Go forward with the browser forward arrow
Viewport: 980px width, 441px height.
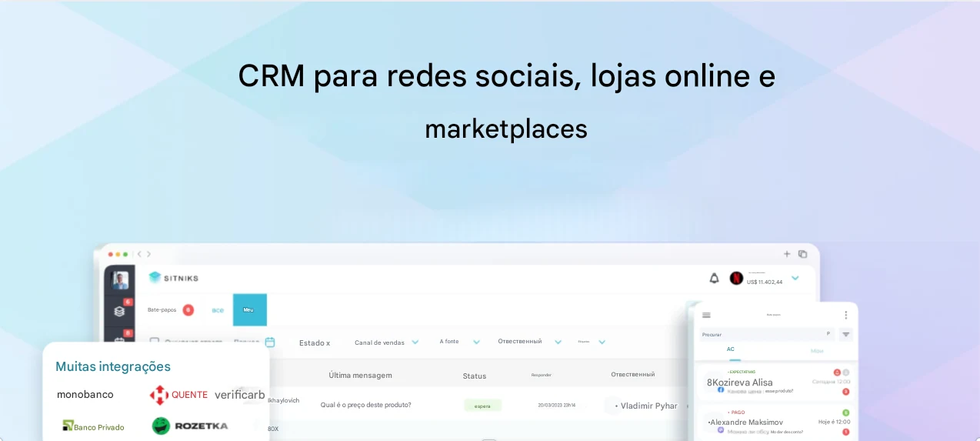coord(148,254)
